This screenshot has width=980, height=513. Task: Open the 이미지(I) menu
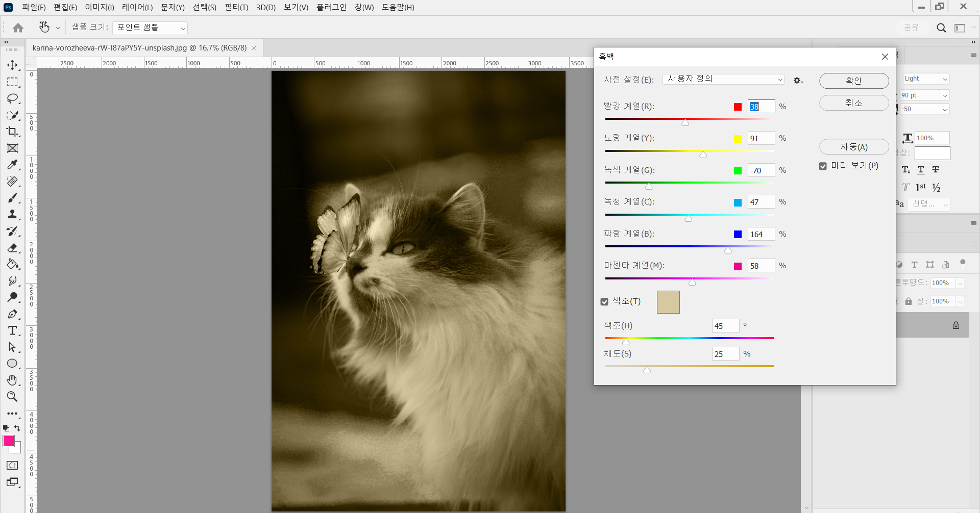[100, 7]
